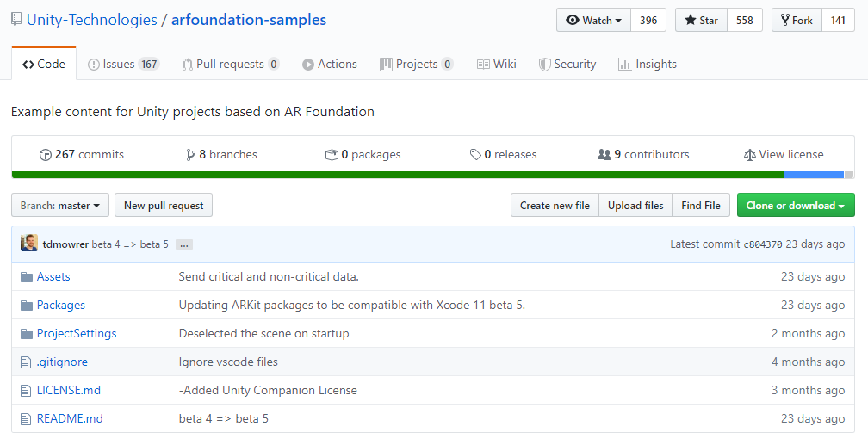Click the Assets folder icon
Viewport: 868px width, 439px height.
(27, 277)
